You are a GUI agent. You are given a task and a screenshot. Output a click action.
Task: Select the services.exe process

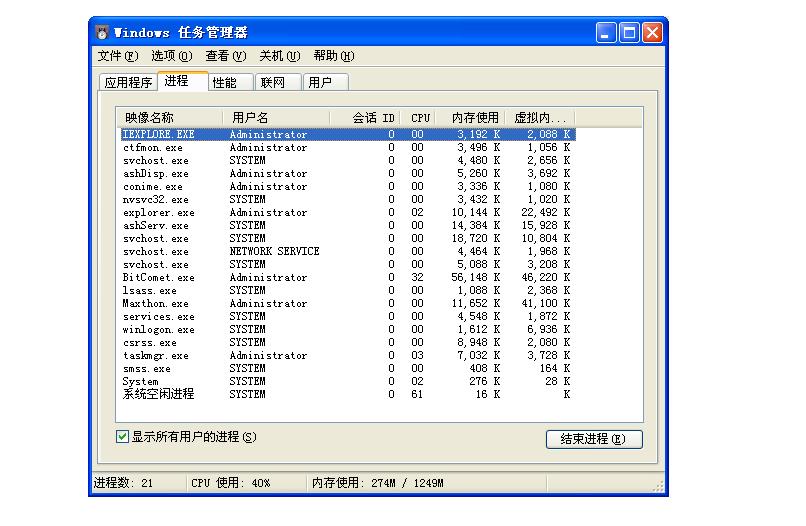pos(348,316)
